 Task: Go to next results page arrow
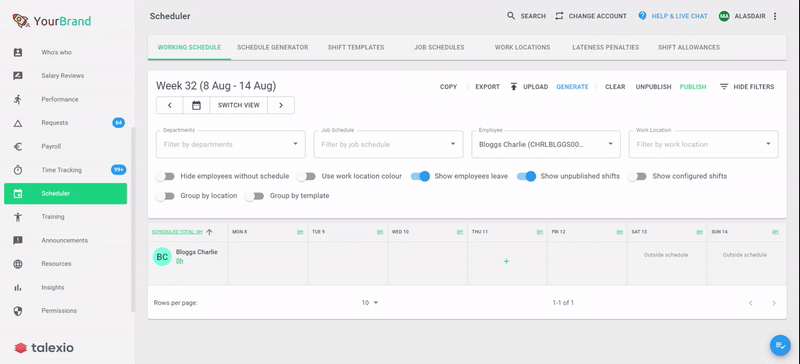coord(774,303)
